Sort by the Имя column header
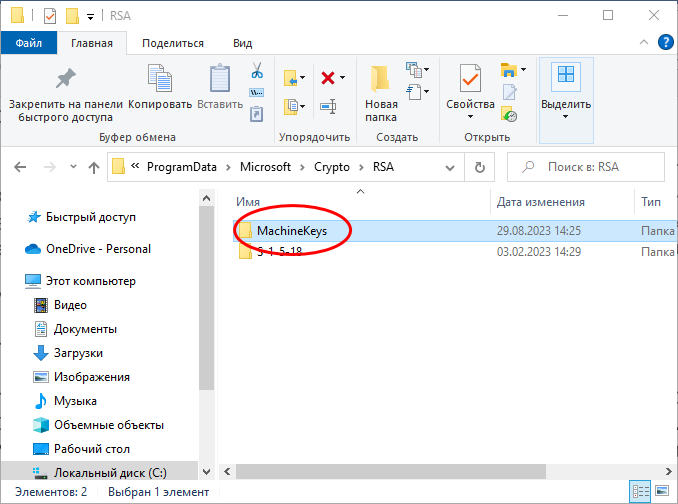This screenshot has height=504, width=678. pos(248,202)
